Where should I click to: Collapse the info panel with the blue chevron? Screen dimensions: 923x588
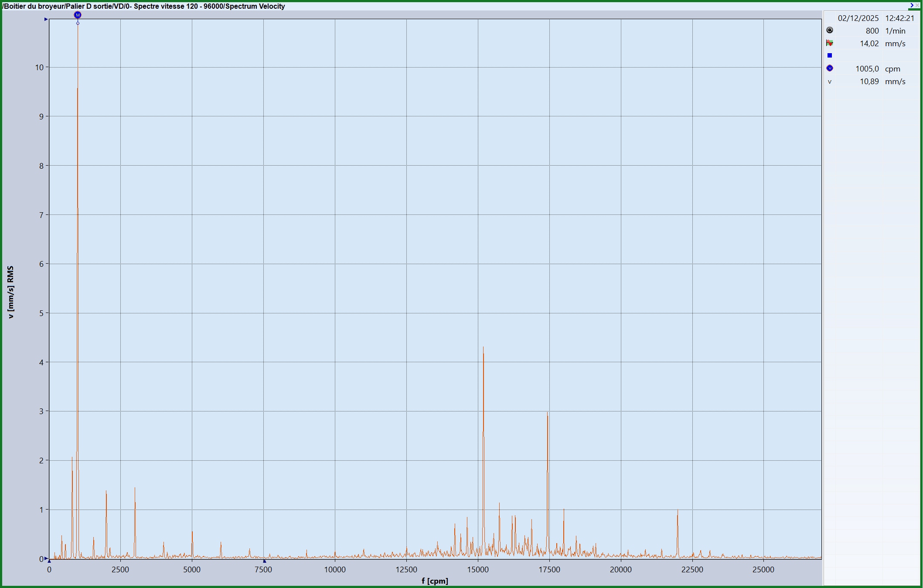pos(912,5)
